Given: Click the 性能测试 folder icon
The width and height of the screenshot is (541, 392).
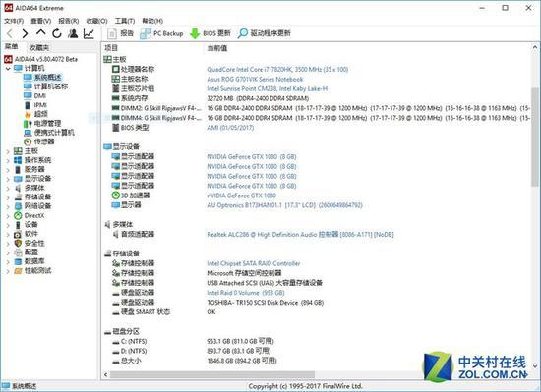Looking at the screenshot, I should click(x=18, y=271).
